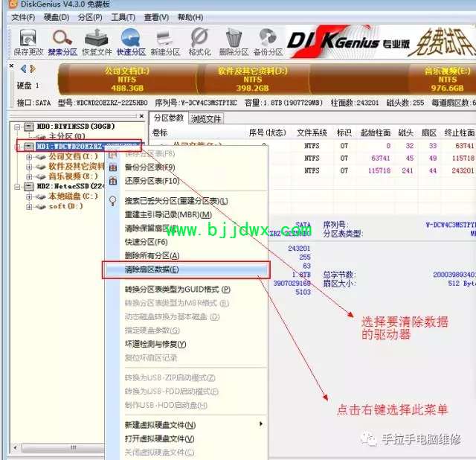
Task: Click the tree scrollbar left arrow
Action: click(x=15, y=448)
